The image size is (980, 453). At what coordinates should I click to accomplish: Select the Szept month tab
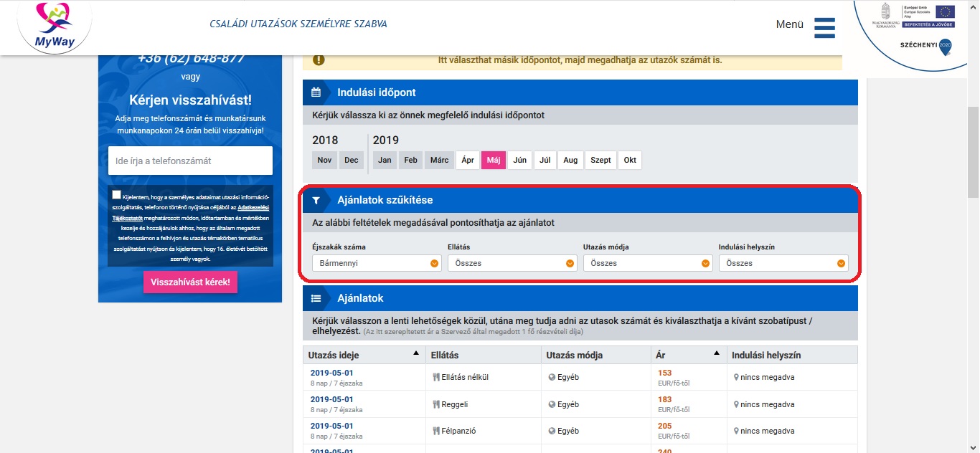[x=600, y=160]
